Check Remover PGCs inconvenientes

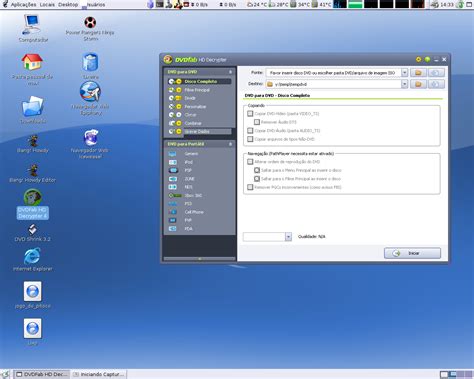coord(250,187)
